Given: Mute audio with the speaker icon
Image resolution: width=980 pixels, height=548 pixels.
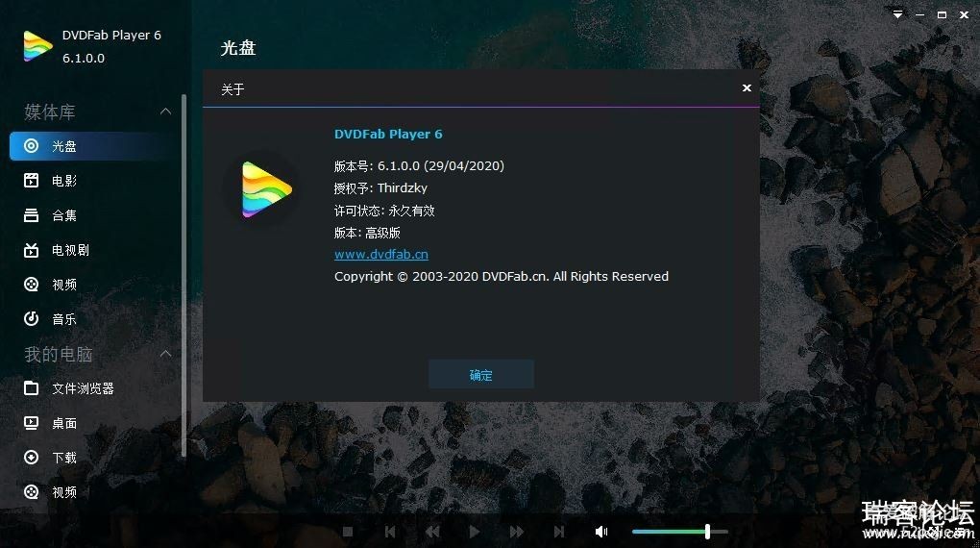Looking at the screenshot, I should 601,532.
